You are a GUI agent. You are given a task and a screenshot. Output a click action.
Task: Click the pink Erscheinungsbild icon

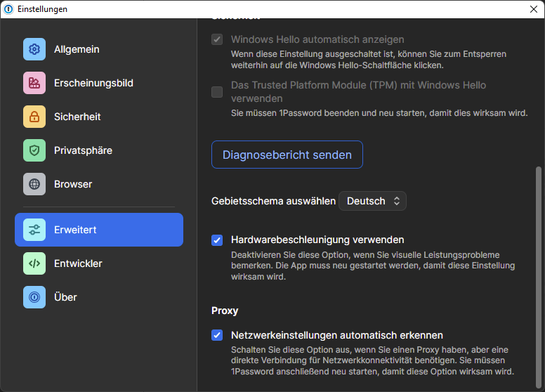pos(34,83)
